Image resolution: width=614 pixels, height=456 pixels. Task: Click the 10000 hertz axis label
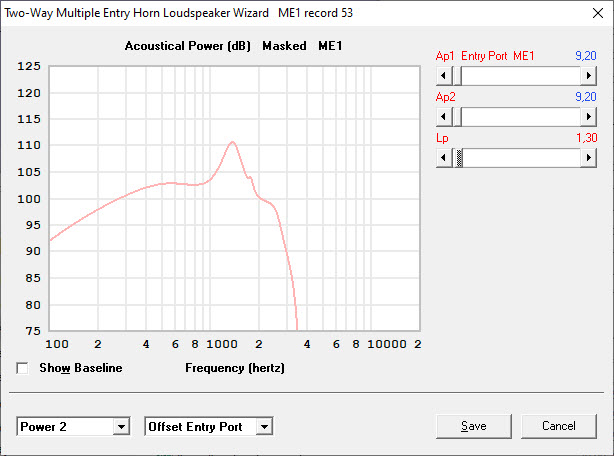(x=387, y=344)
